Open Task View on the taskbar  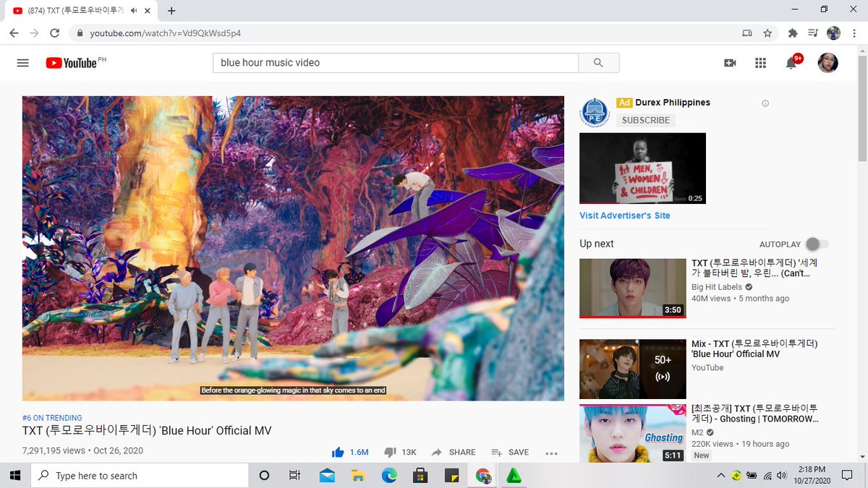[294, 476]
